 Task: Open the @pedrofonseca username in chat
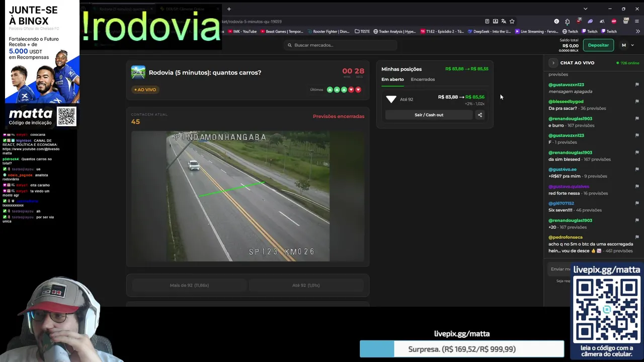566,237
